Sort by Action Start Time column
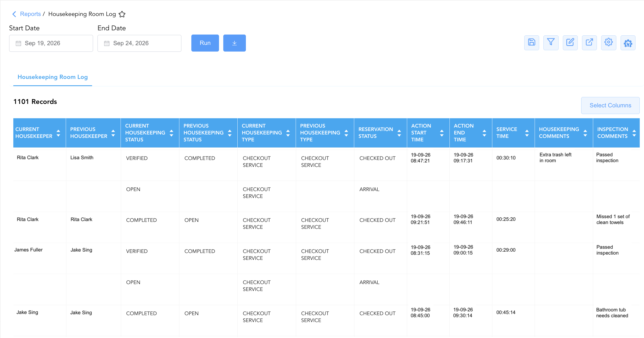 [442, 133]
